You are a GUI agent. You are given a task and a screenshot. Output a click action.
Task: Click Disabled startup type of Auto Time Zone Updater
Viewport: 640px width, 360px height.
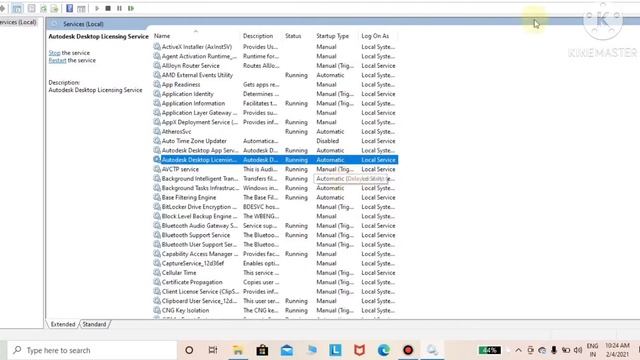coord(327,141)
